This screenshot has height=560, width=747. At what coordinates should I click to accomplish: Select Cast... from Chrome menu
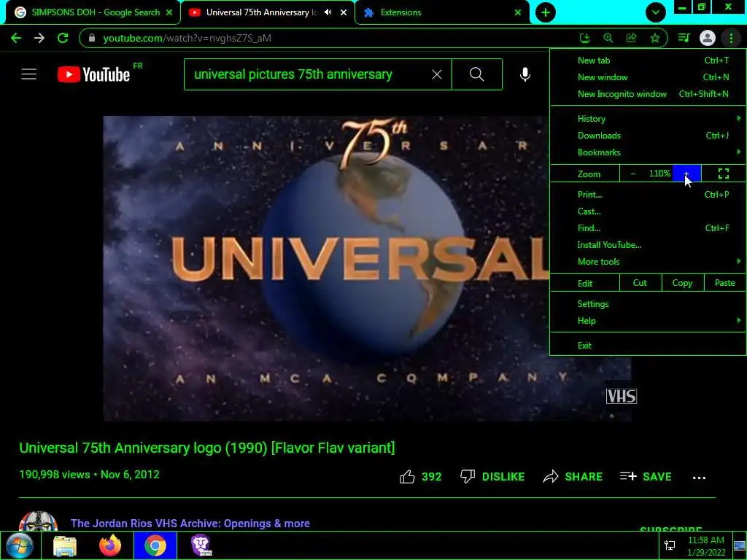tap(648, 211)
